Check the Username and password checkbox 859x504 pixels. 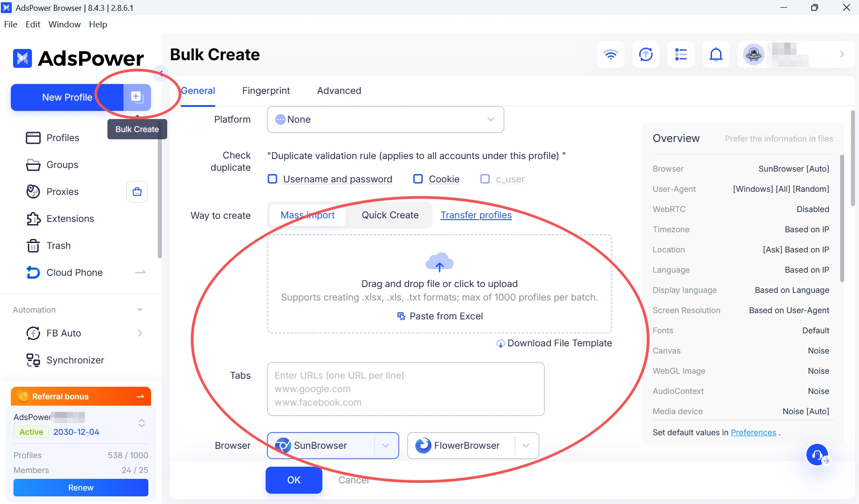click(x=272, y=179)
